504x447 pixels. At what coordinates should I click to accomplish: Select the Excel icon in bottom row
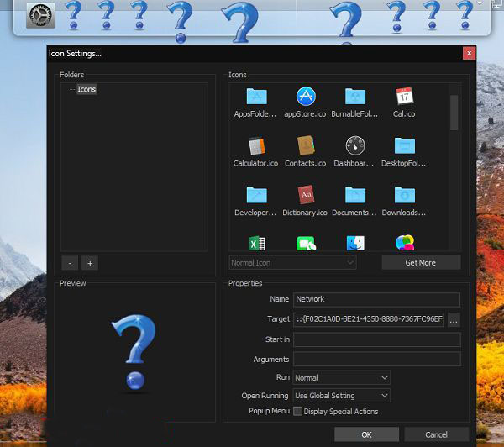(x=256, y=244)
